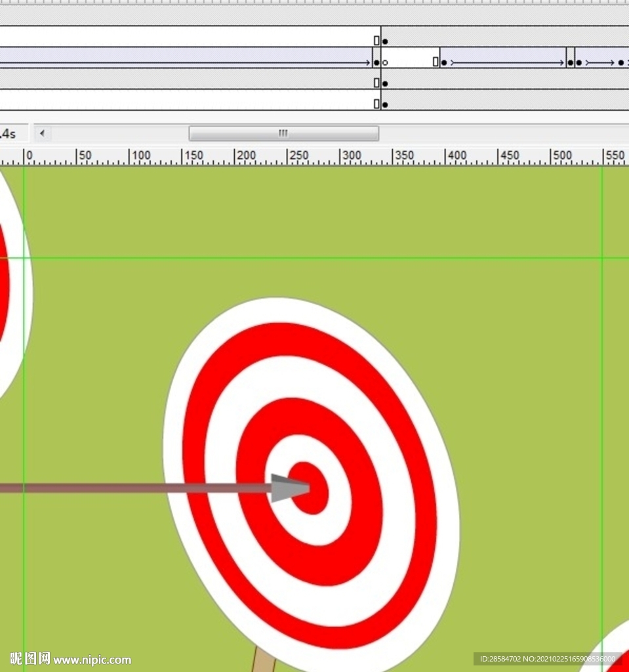Click the timeline scroll left arrow
629x672 pixels.
coord(43,134)
